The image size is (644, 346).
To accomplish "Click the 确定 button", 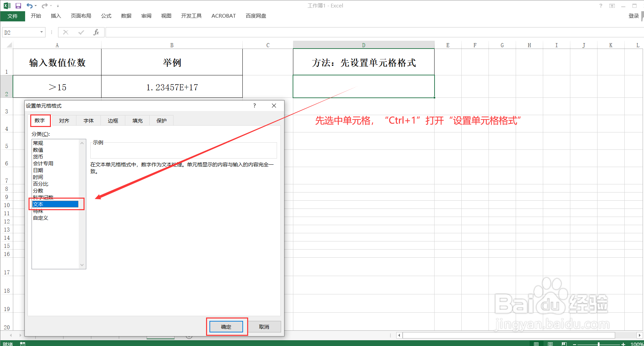I will (x=226, y=327).
